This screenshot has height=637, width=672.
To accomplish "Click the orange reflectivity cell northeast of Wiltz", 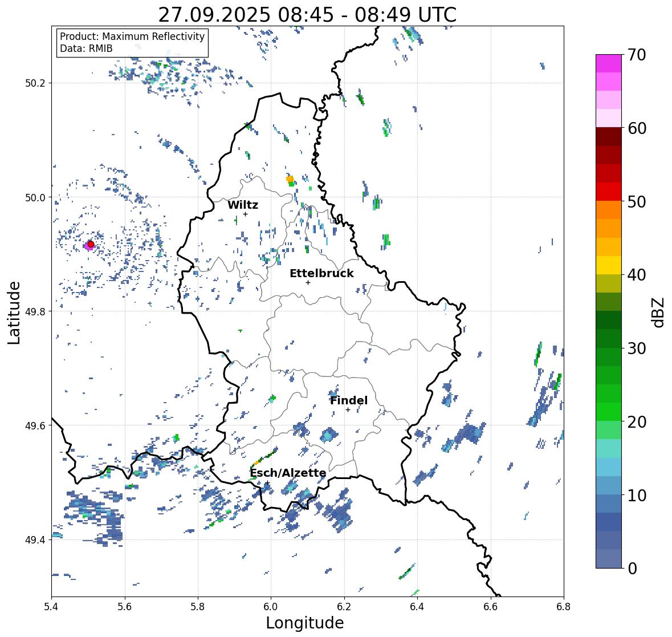I will click(x=290, y=178).
